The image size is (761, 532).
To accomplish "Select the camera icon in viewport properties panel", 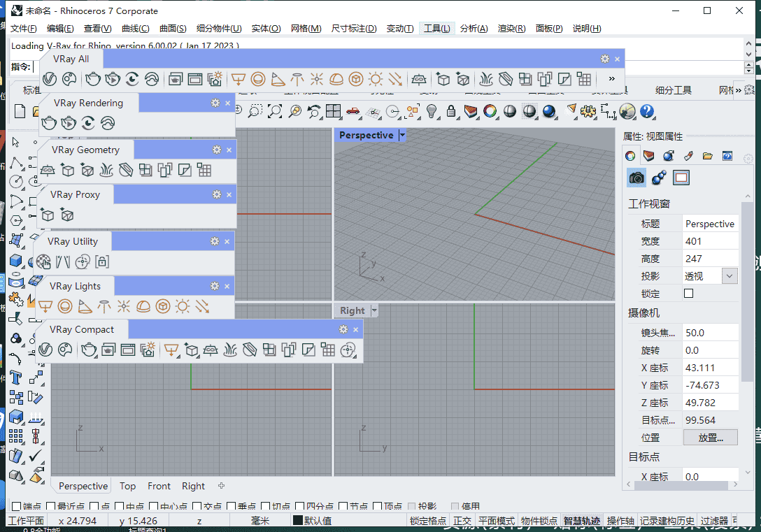I will tap(636, 178).
